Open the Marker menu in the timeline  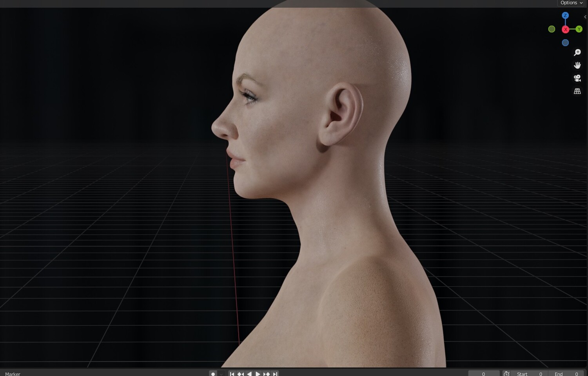click(13, 374)
